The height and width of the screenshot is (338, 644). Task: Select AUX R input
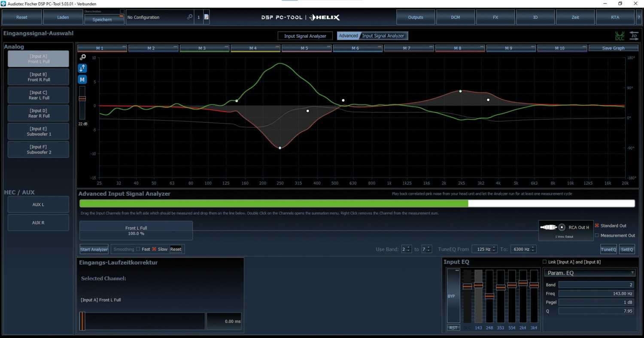(x=38, y=222)
